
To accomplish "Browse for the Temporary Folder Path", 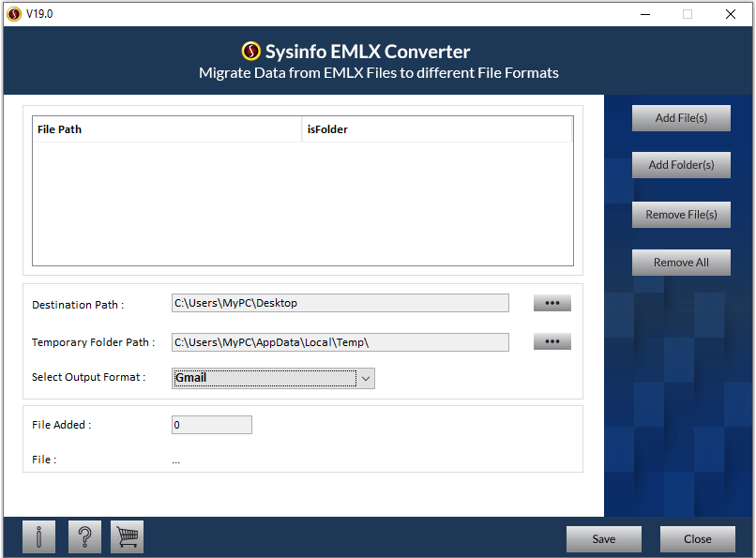I will (552, 342).
